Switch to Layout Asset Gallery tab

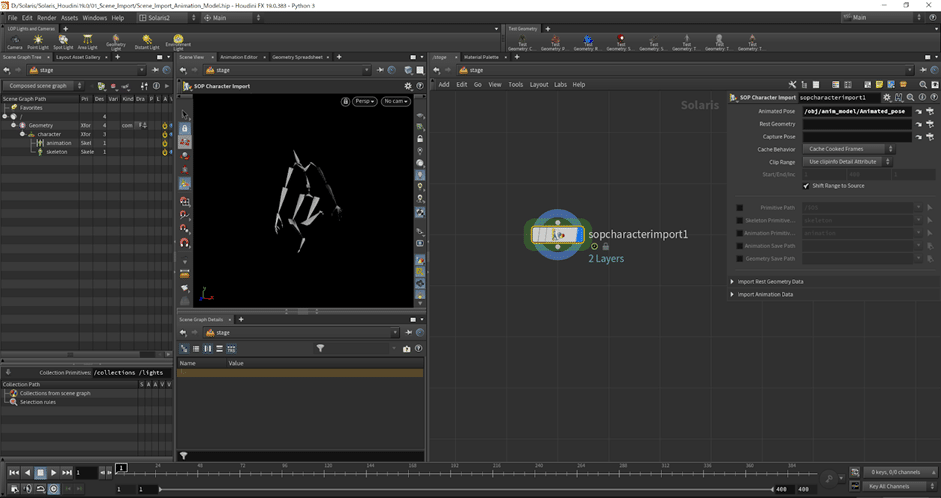tap(78, 57)
